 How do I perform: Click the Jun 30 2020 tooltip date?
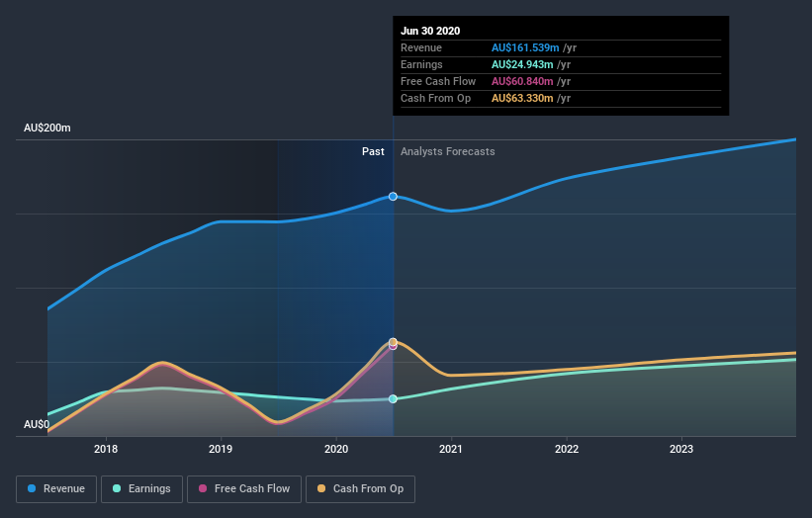click(430, 31)
